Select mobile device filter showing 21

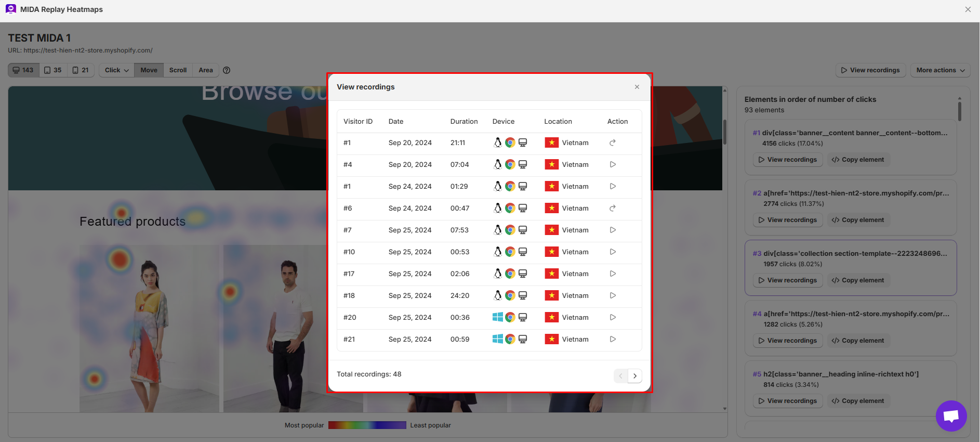click(81, 70)
